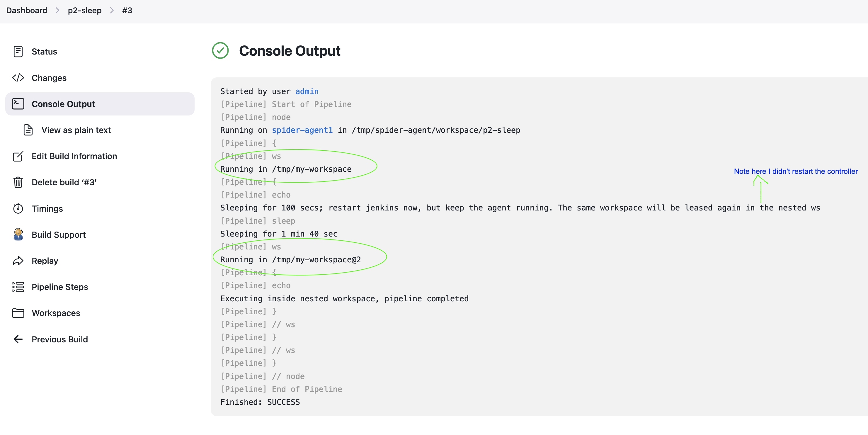This screenshot has height=435, width=868.
Task: Open the spider-agent1 agent link
Action: tap(302, 130)
